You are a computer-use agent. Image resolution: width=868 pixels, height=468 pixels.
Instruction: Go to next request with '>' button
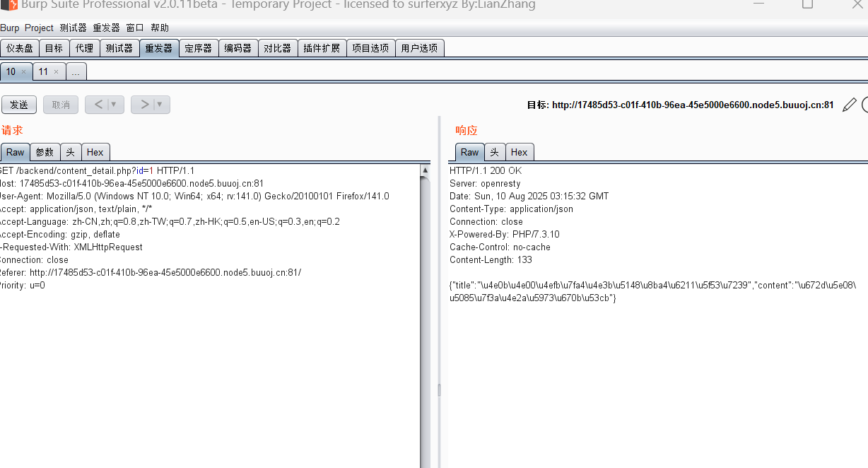coord(144,105)
